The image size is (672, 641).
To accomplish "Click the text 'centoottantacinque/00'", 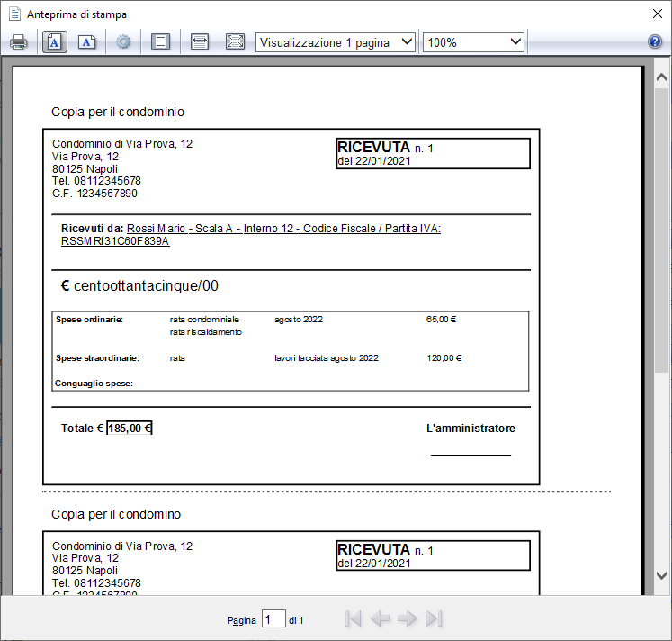I will tap(146, 285).
